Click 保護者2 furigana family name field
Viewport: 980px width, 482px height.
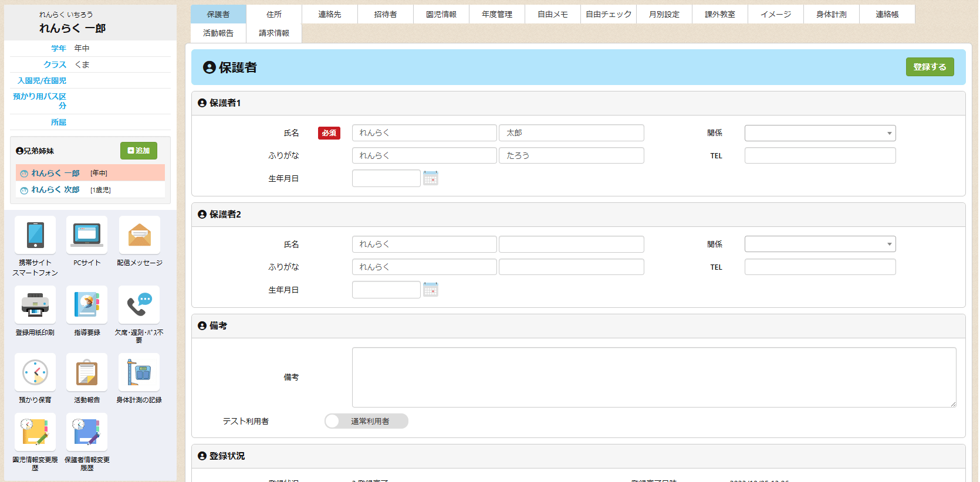[x=424, y=267]
